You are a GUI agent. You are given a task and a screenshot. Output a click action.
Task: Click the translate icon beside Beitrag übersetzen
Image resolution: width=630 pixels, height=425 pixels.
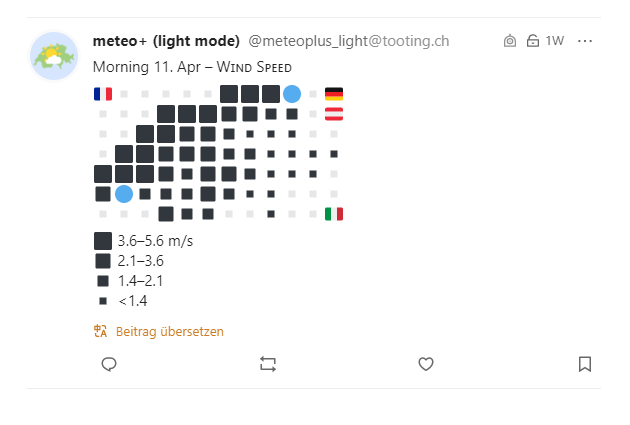click(100, 331)
